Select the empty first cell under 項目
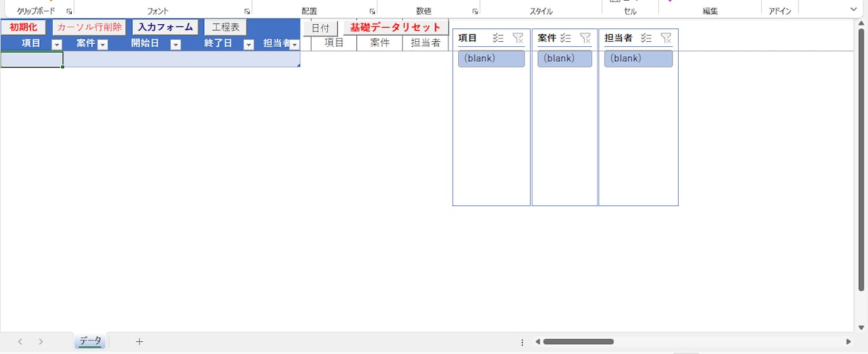 32,60
